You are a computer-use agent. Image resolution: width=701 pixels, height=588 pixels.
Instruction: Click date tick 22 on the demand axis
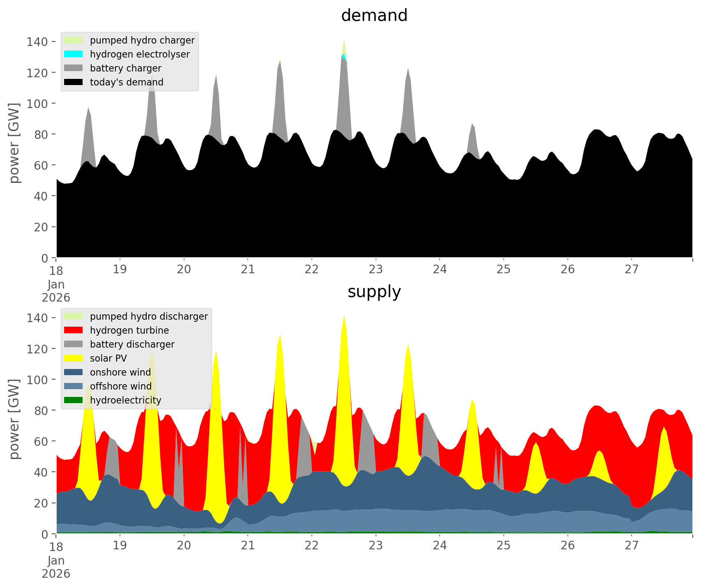pos(312,270)
